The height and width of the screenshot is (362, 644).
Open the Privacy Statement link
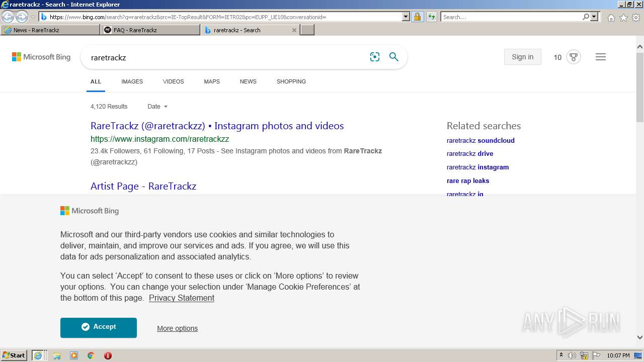click(x=182, y=298)
